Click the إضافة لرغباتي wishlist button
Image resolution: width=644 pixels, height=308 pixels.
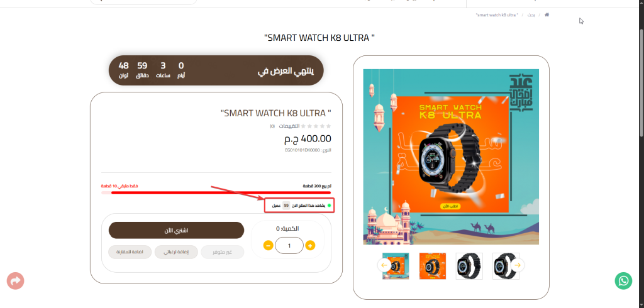pos(176,252)
